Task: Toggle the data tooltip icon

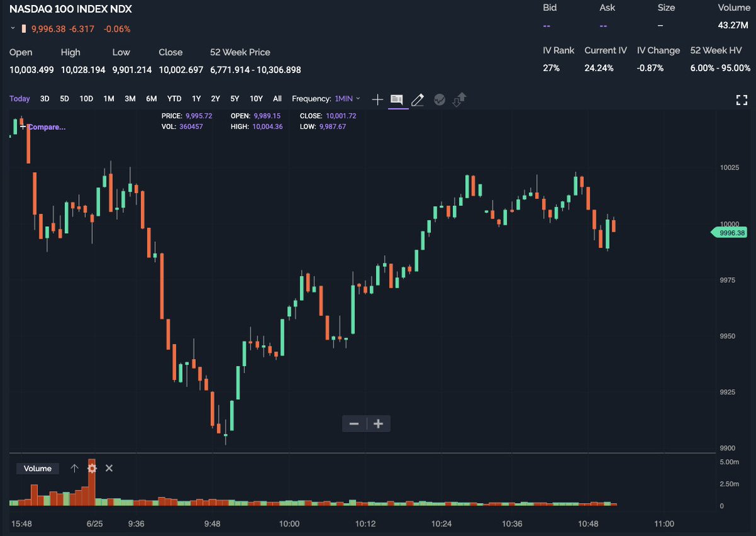Action: click(397, 100)
